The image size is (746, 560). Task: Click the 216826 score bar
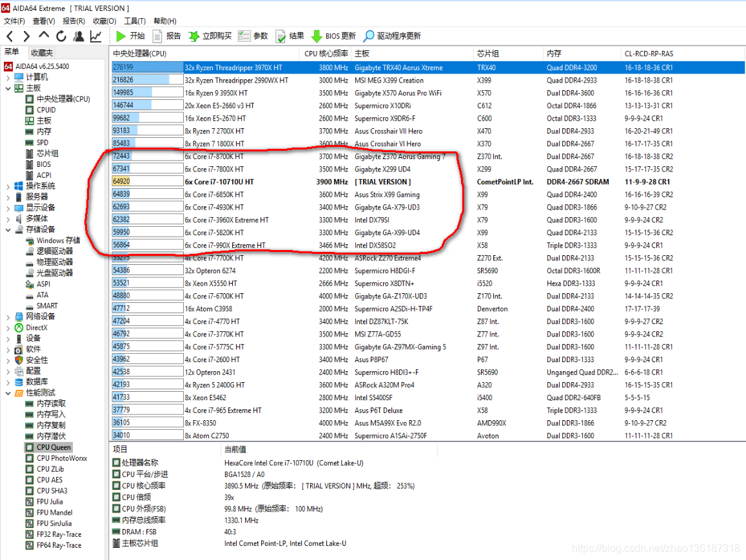(148, 81)
